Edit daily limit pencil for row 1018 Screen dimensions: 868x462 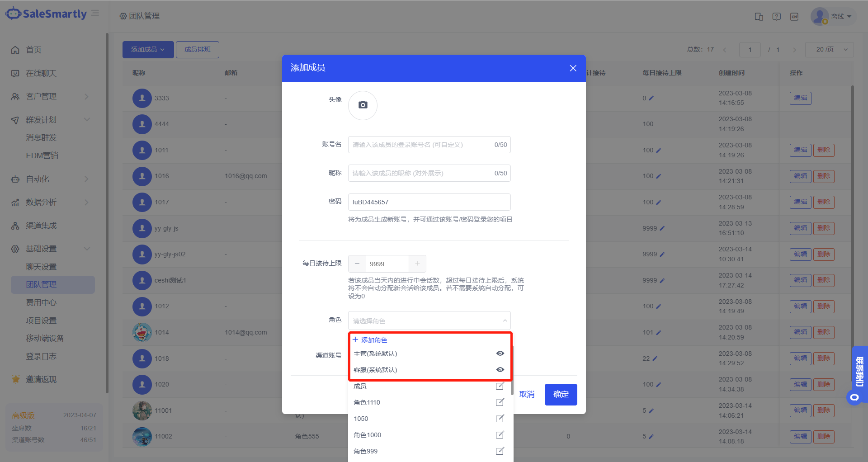tap(655, 358)
